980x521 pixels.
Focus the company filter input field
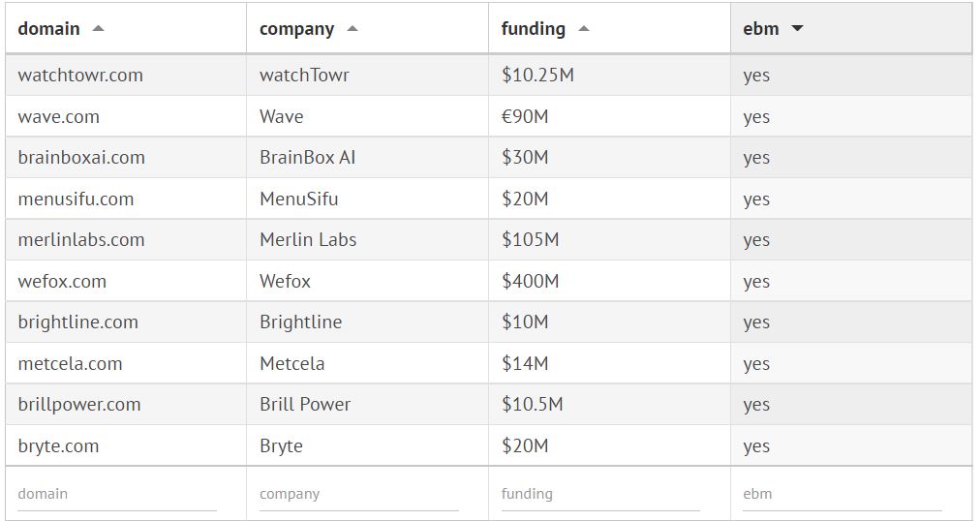[x=358, y=494]
